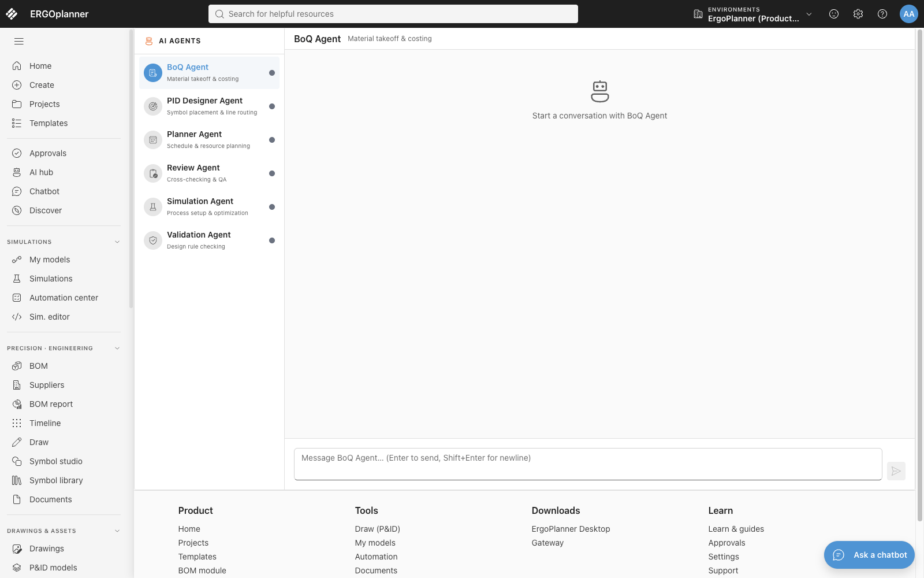This screenshot has height=578, width=924.
Task: Toggle the hamburger sidebar menu
Action: (x=19, y=41)
